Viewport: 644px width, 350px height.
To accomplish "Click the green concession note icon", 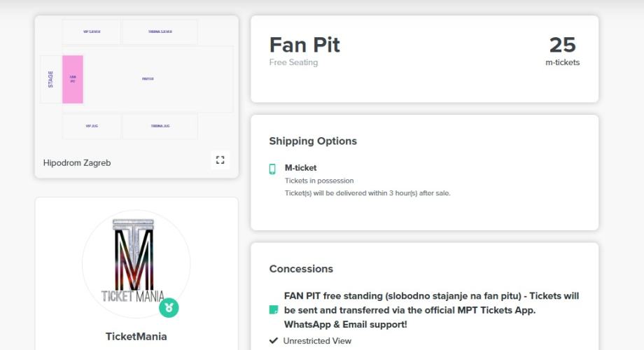I will pyautogui.click(x=273, y=310).
